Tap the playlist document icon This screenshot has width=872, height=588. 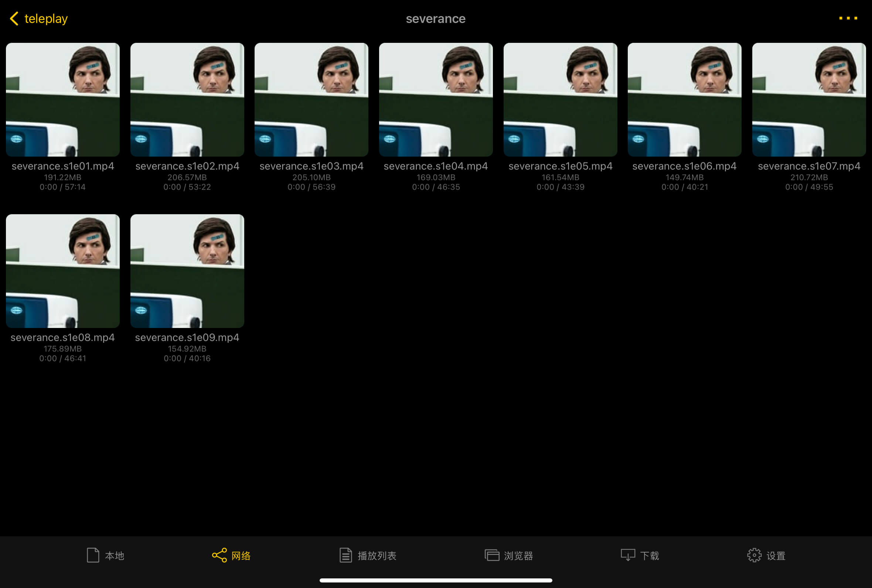coord(345,555)
